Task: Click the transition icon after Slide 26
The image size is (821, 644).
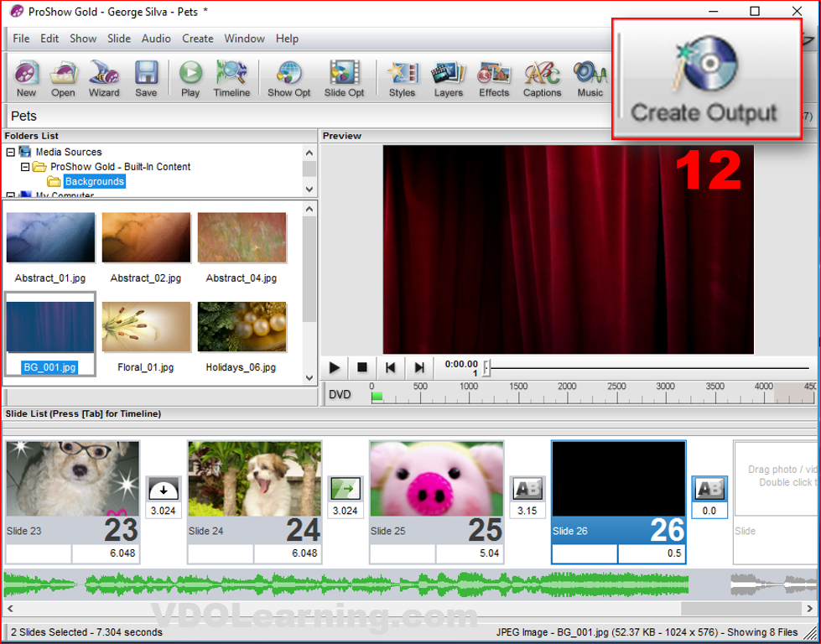Action: click(709, 489)
